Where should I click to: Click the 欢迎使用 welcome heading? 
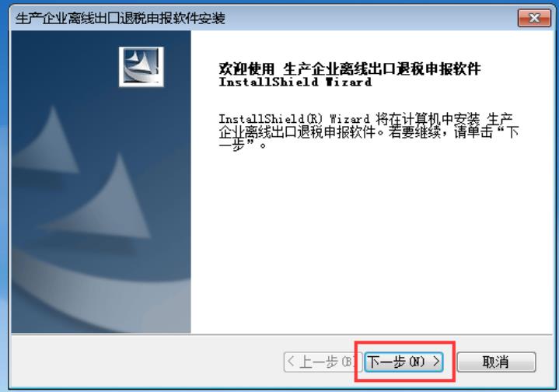(x=246, y=69)
